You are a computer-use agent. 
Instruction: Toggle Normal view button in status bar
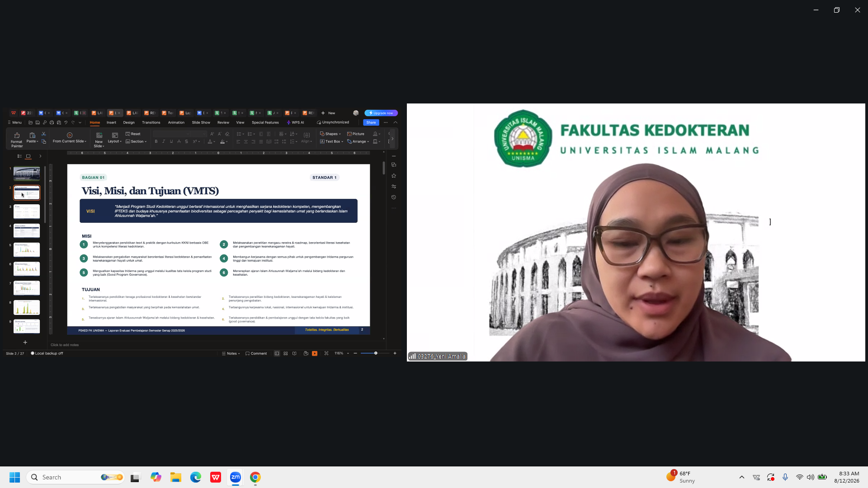[x=277, y=353]
